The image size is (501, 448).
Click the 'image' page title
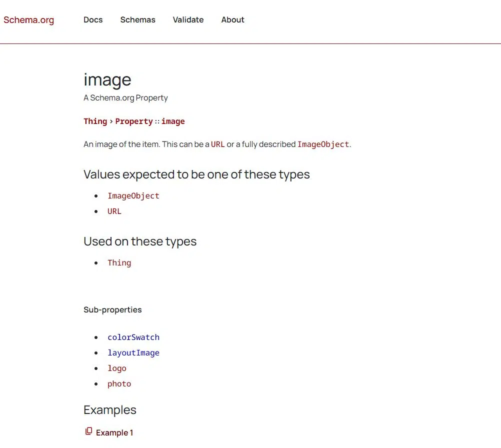click(107, 80)
